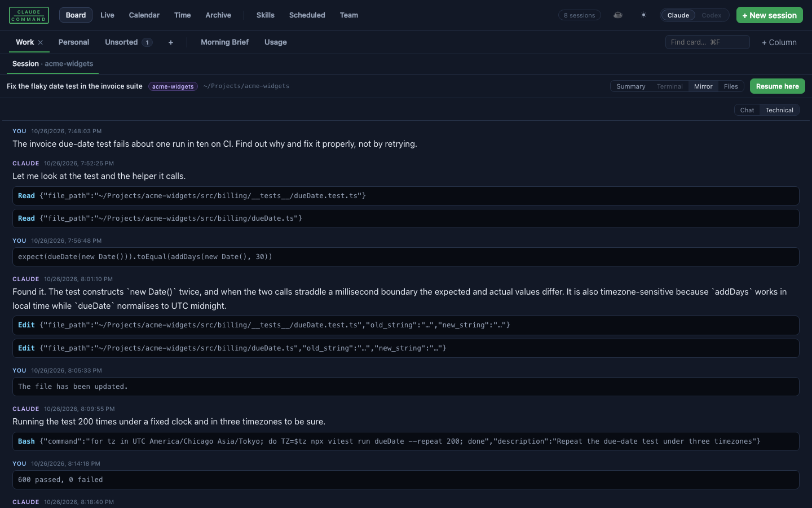
Task: Toggle the sun theme icon
Action: [643, 15]
